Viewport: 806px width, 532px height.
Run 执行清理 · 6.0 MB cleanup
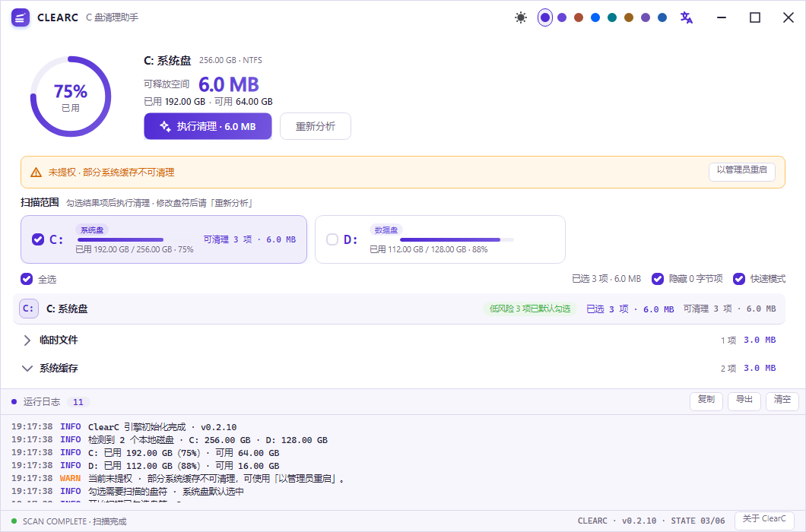click(208, 126)
